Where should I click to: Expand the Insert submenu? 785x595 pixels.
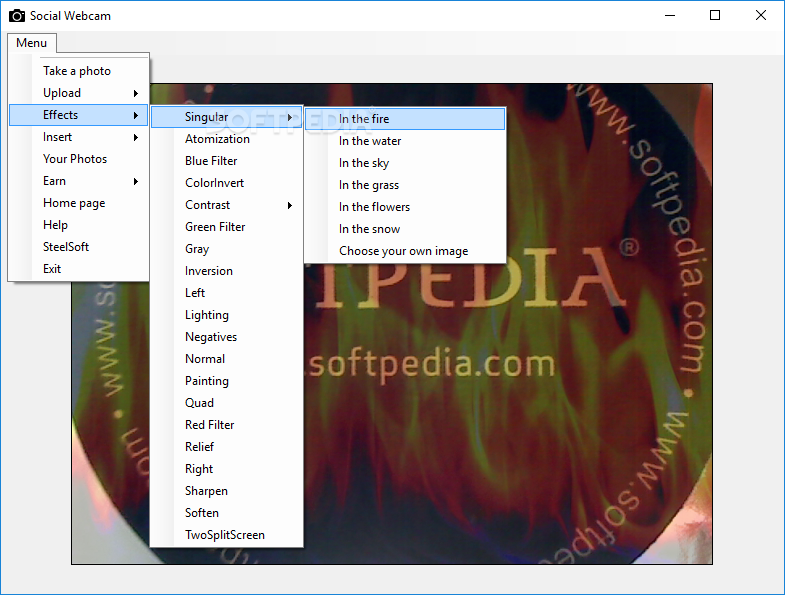(79, 137)
